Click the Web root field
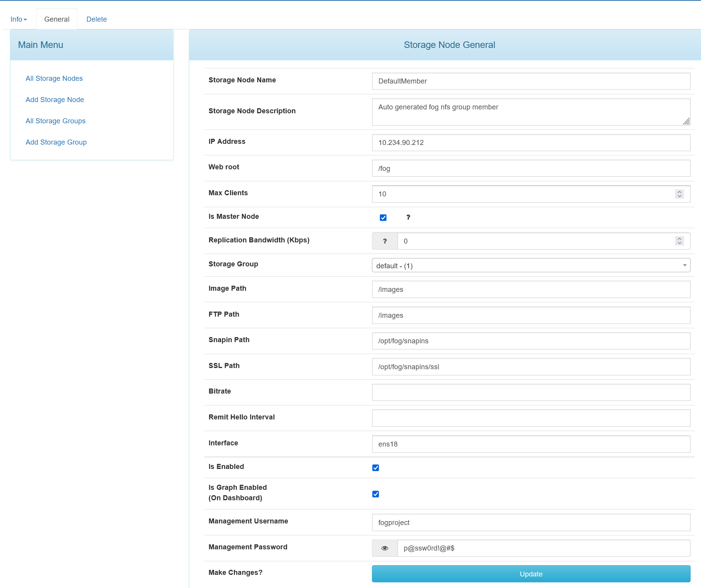Viewport: 701px width, 588px height. pos(531,169)
